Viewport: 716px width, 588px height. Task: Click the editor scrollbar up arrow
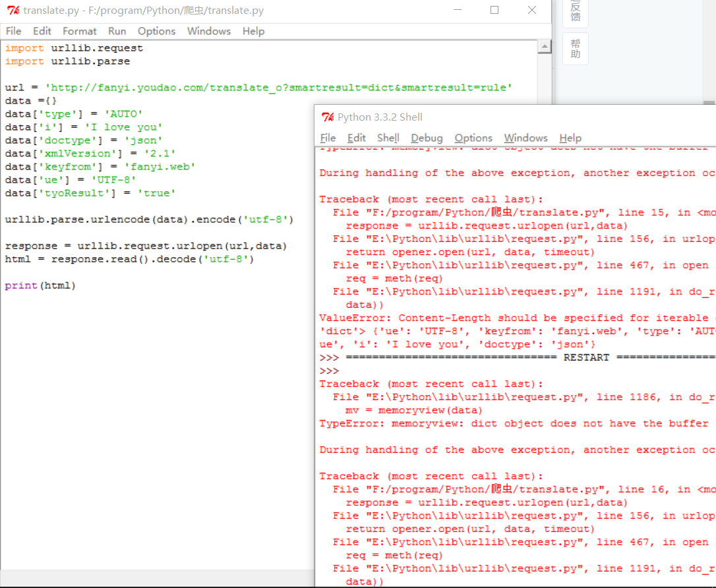[x=545, y=47]
